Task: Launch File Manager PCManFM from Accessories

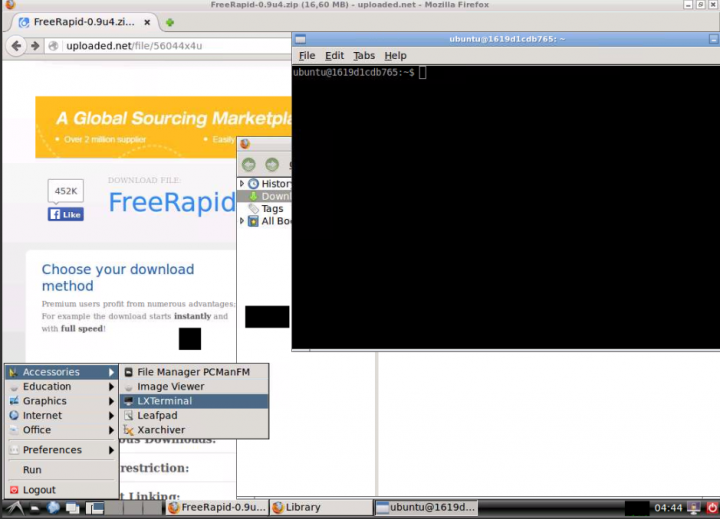Action: tap(194, 372)
